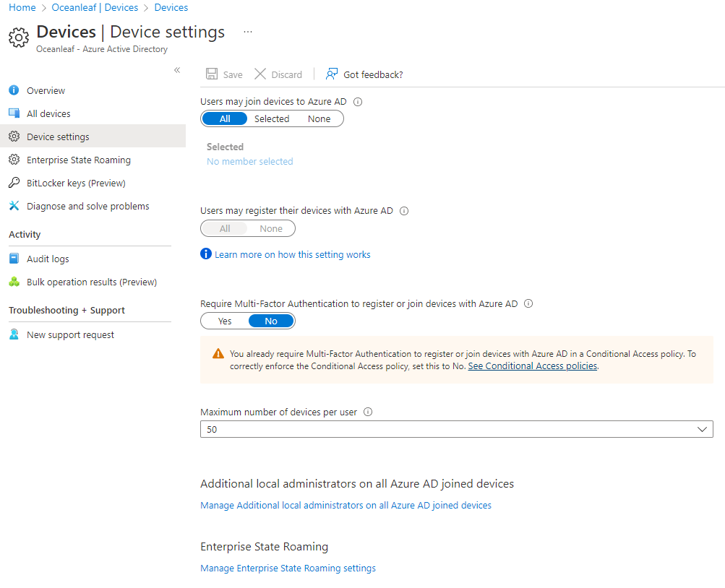Screen dimensions: 725x588
Task: Click Got feedback? link
Action: pyautogui.click(x=373, y=75)
